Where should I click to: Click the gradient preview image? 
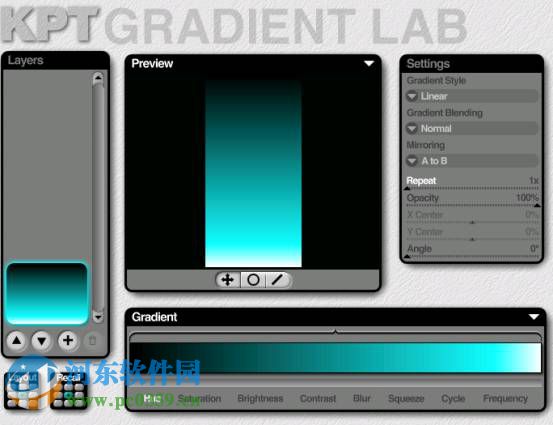pyautogui.click(x=253, y=174)
